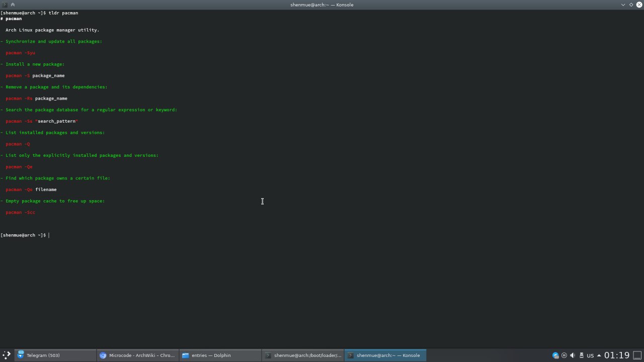Screen dimensions: 644x362
Task: Click the 'pacman -Syu' command
Action: (x=21, y=53)
